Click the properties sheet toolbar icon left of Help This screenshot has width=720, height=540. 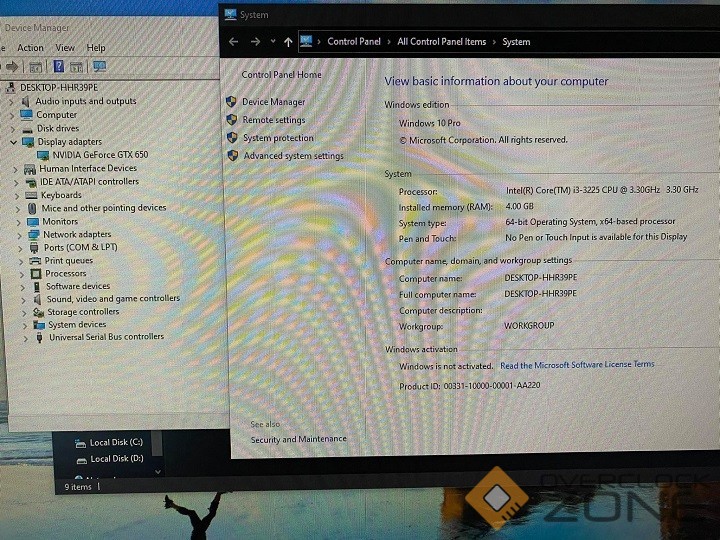(35, 67)
